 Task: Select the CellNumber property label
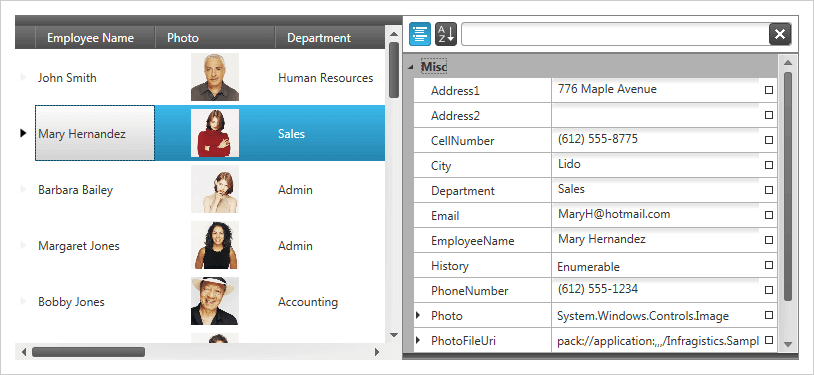(463, 141)
